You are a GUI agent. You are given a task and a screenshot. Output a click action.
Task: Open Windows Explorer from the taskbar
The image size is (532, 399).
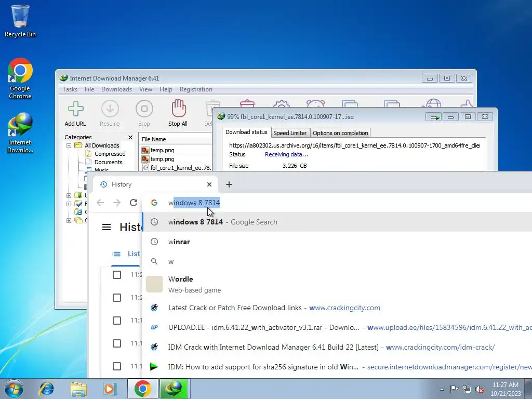(x=78, y=389)
